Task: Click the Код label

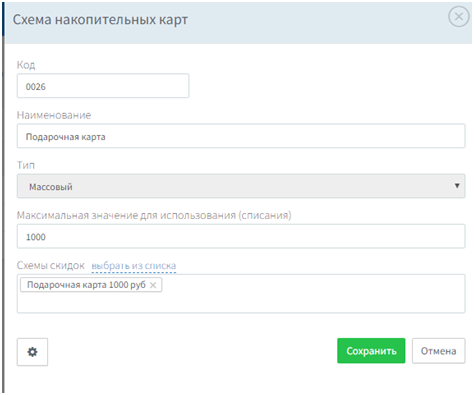Action: coord(26,65)
